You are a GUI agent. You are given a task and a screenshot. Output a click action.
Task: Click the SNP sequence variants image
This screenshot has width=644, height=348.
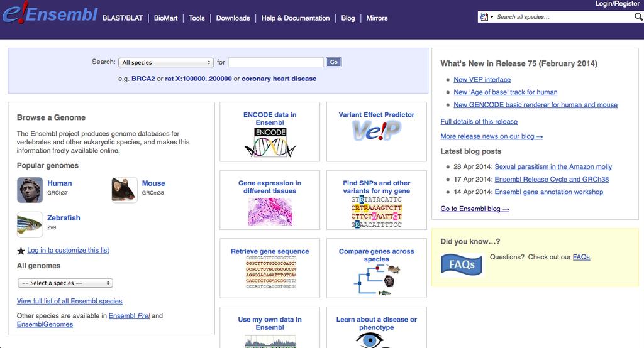377,212
